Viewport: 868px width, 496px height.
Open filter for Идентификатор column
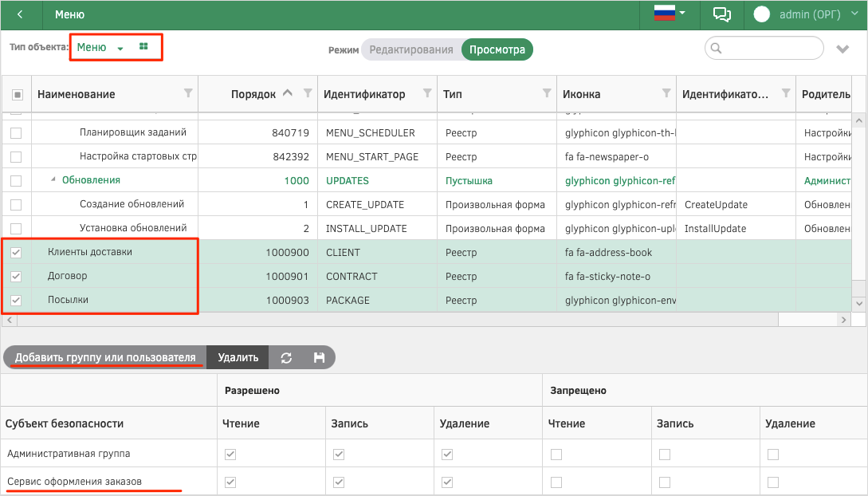click(427, 93)
